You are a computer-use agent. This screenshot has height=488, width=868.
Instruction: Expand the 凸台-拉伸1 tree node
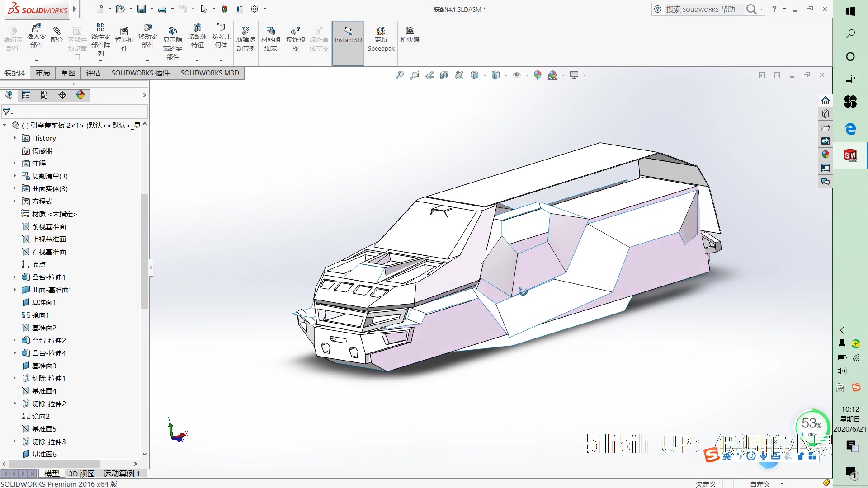13,277
